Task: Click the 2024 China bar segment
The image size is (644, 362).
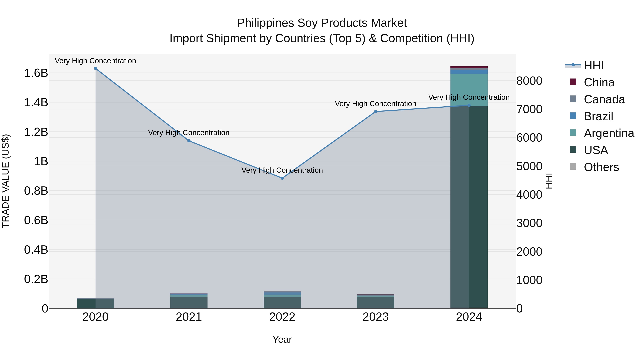Action: (469, 67)
